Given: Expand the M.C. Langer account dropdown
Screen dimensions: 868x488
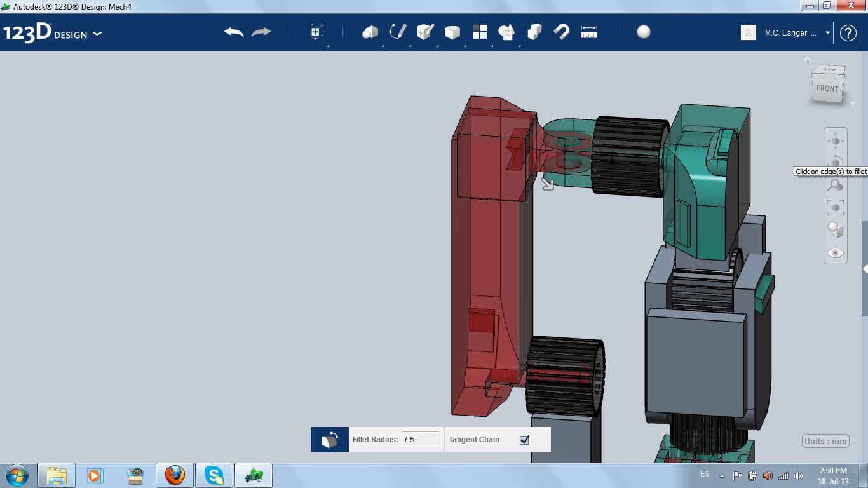Looking at the screenshot, I should click(827, 33).
